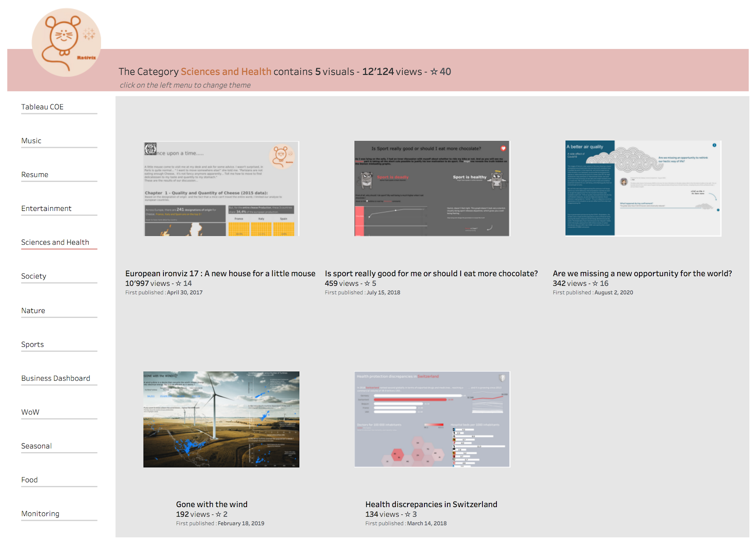
Task: Open the Nature category
Action: pos(33,311)
